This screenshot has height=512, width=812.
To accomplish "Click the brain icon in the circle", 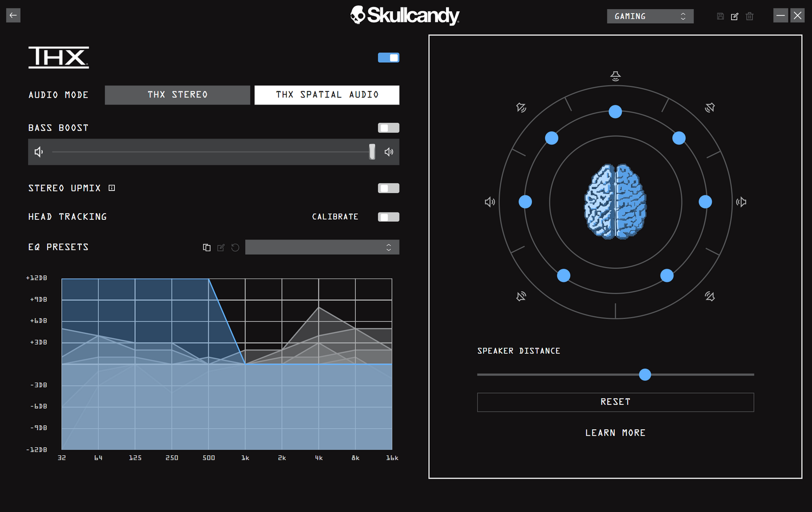I will pos(615,201).
